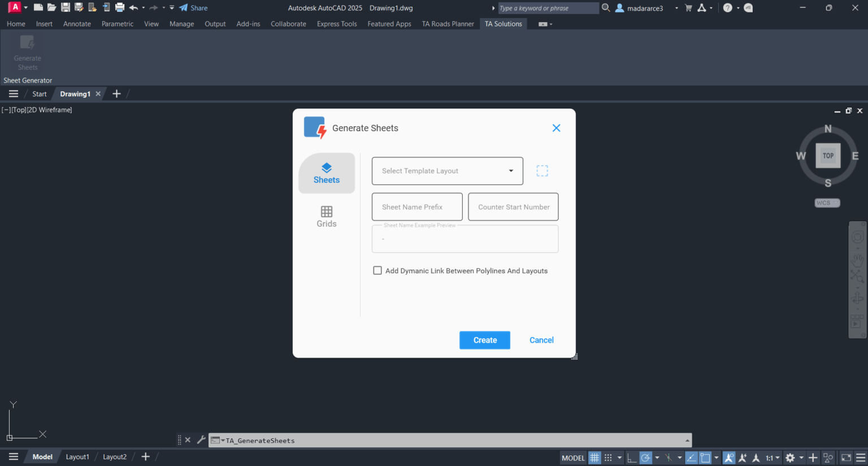The height and width of the screenshot is (466, 868).
Task: Click the customize wrench icon beside the command line
Action: 201,440
